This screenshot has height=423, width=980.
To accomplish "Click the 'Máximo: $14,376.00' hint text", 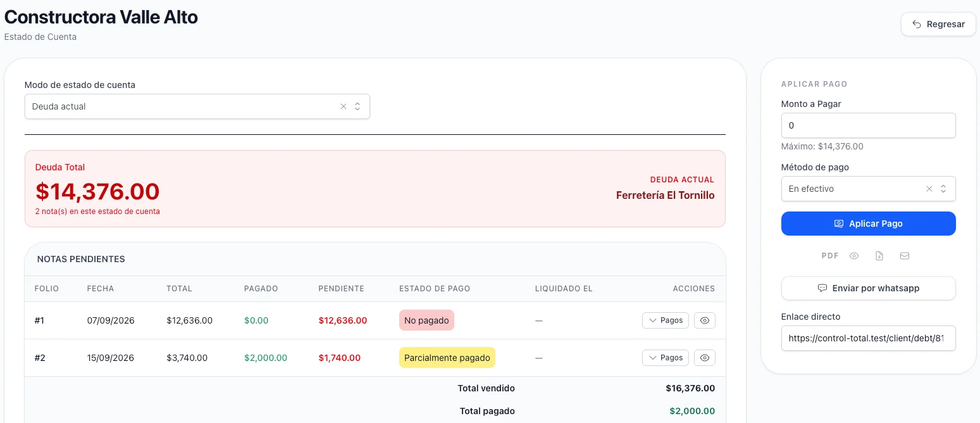I will (x=822, y=146).
